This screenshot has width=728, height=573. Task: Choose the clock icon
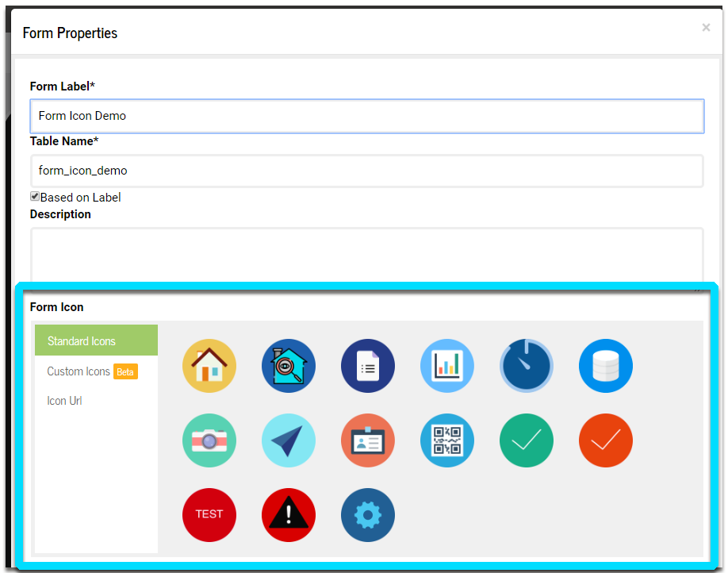tap(527, 366)
